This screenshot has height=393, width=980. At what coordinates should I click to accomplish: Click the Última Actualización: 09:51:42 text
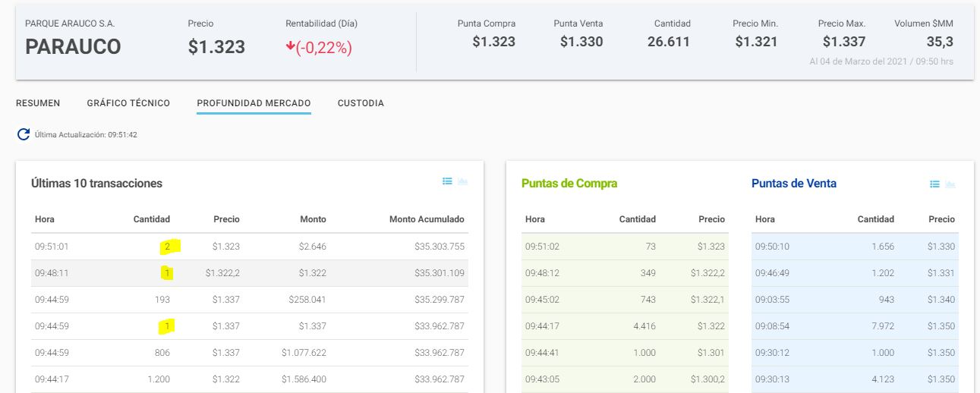[86, 135]
